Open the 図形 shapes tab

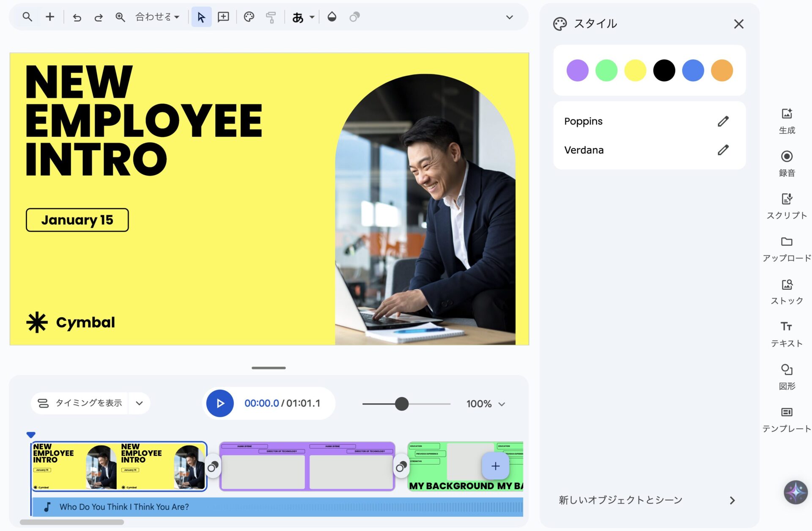pyautogui.click(x=786, y=377)
